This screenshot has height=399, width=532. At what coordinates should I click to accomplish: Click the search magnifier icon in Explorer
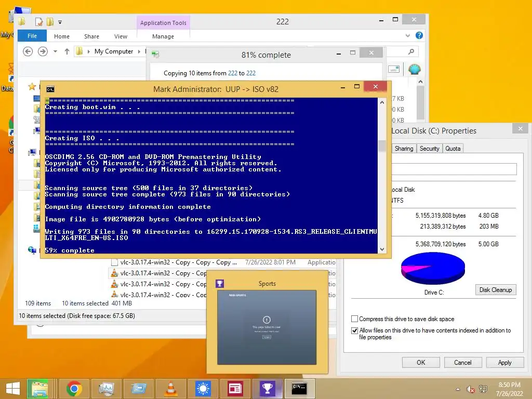411,51
